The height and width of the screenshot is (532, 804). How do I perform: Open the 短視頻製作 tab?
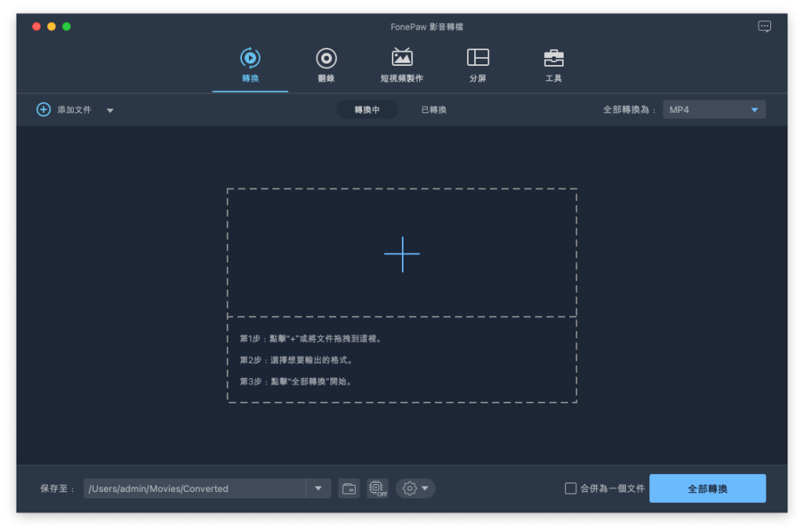tap(401, 65)
